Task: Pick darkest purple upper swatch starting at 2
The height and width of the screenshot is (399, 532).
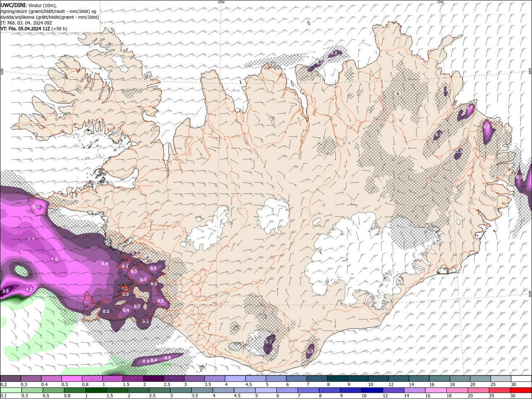Action: pos(153,379)
